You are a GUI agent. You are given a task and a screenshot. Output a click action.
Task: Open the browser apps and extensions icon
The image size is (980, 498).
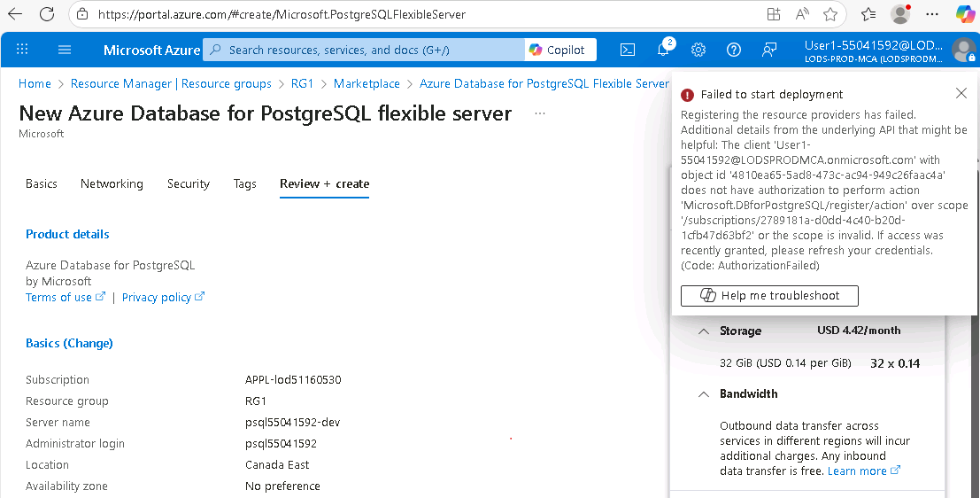[774, 14]
